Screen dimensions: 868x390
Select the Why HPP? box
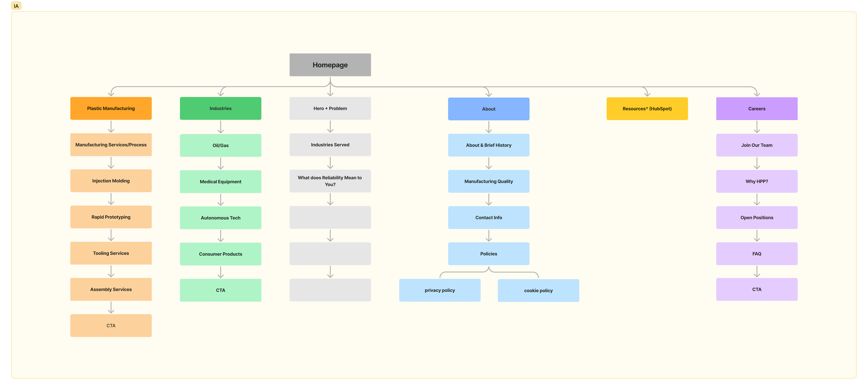point(757,181)
